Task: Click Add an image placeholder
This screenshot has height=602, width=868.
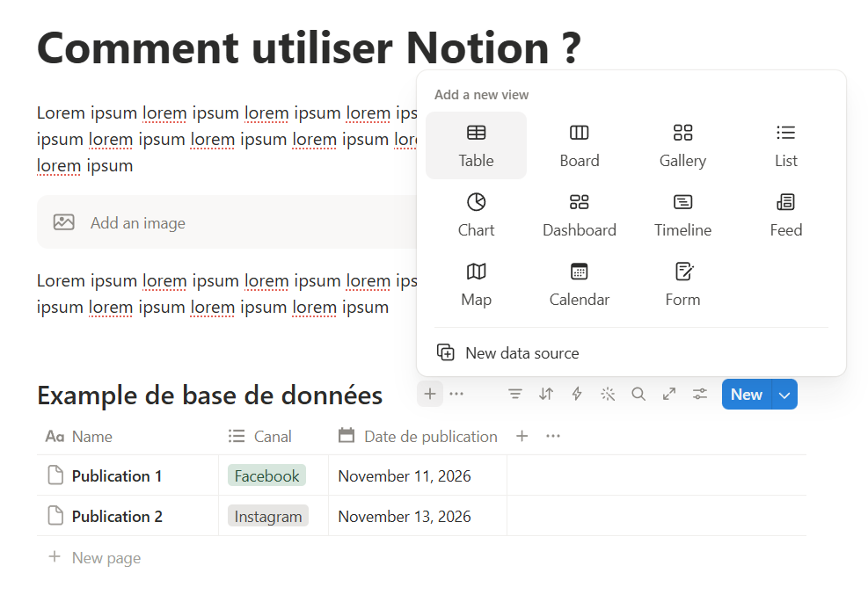Action: click(x=227, y=222)
